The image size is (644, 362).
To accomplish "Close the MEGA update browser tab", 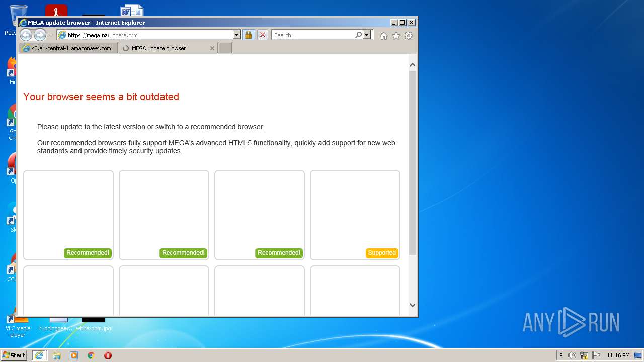I will click(x=212, y=48).
